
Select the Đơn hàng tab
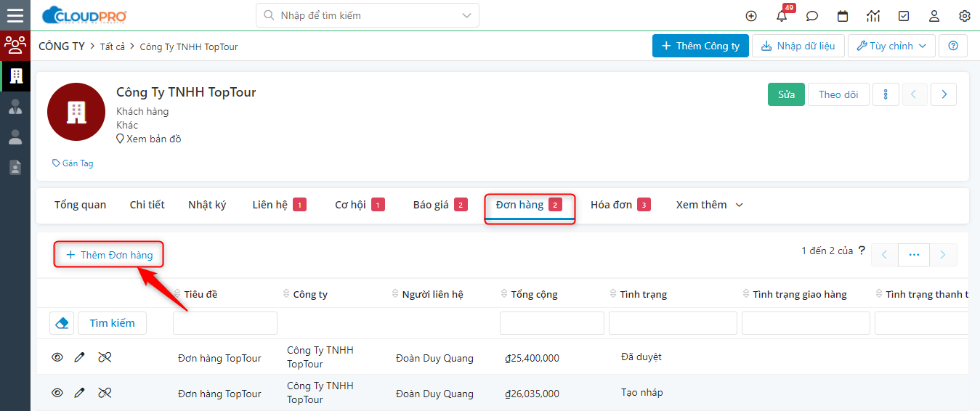pyautogui.click(x=530, y=206)
